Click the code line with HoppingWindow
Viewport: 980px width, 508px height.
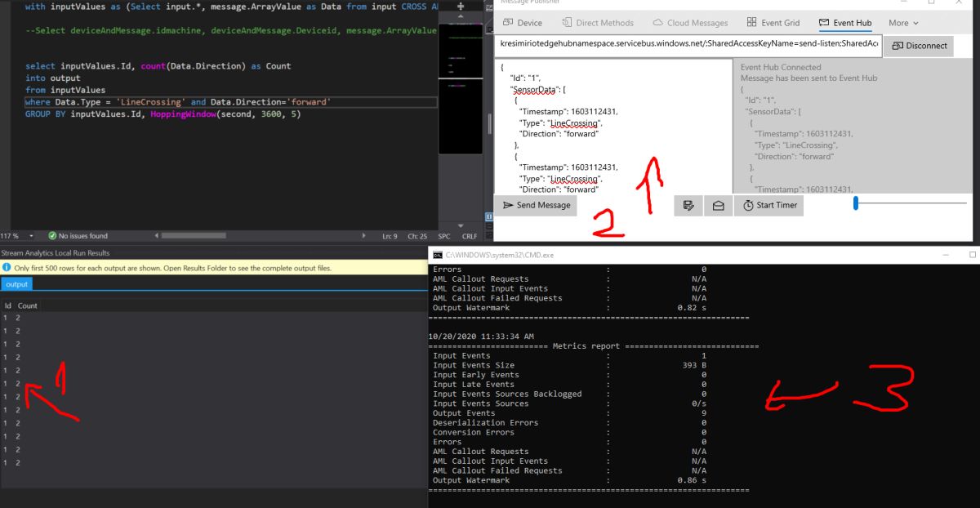tap(163, 114)
